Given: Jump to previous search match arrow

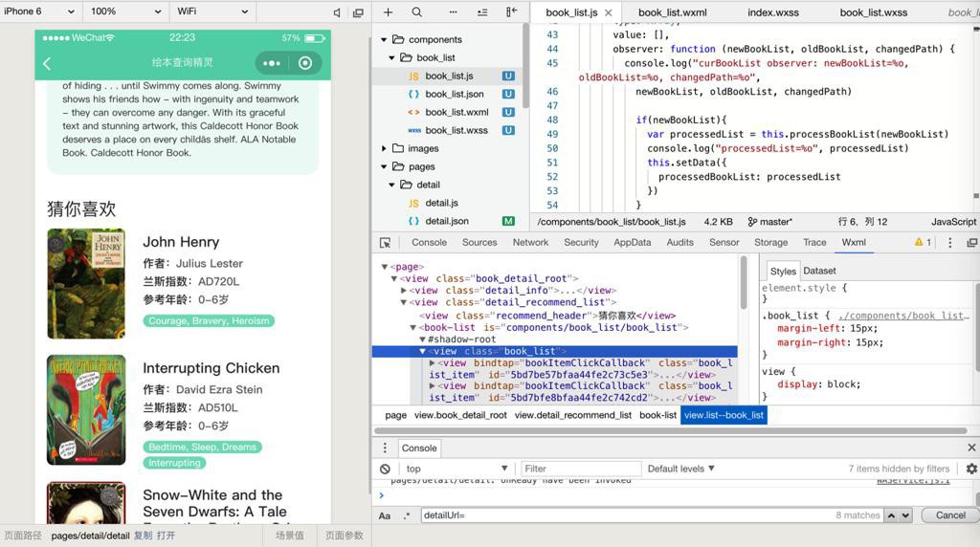Looking at the screenshot, I should [891, 515].
